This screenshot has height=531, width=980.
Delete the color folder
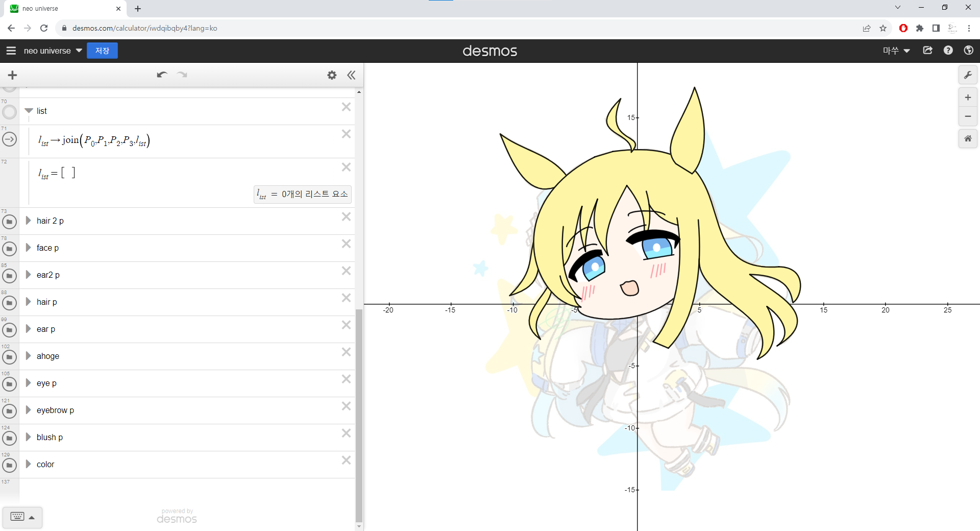coord(346,461)
